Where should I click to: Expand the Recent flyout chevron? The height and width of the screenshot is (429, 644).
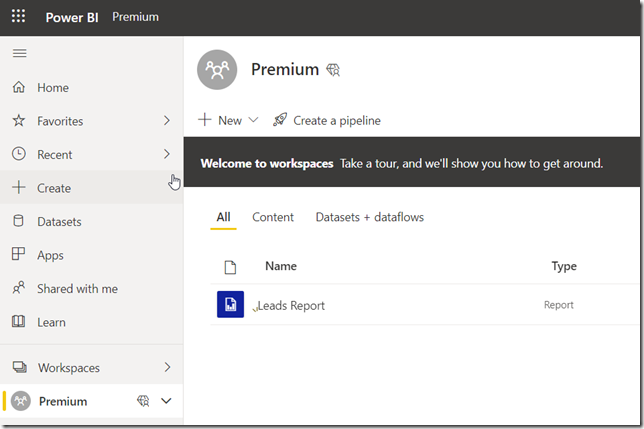pos(166,154)
